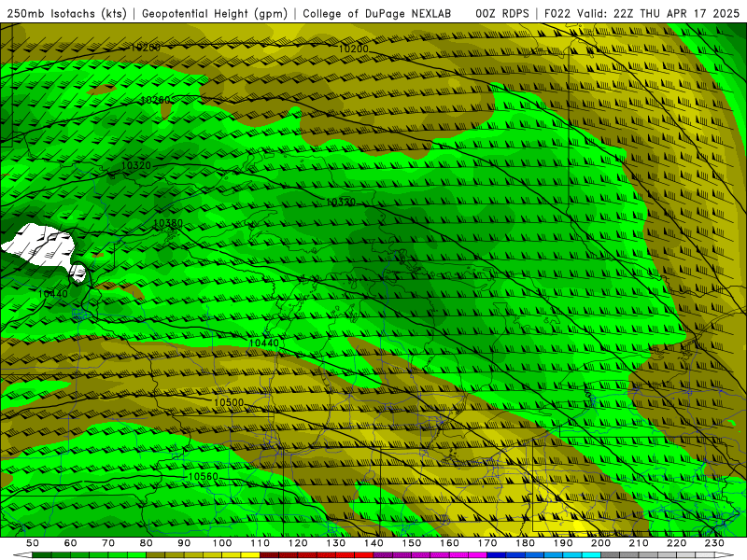The image size is (747, 560).
Task: Click the 60 value on the color scale
Action: [70, 543]
